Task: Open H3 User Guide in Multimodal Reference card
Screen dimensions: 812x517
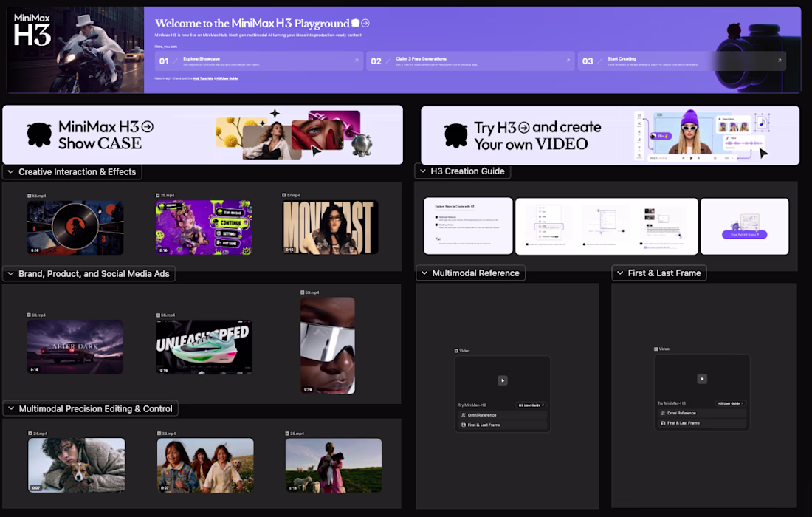Action: click(x=531, y=405)
